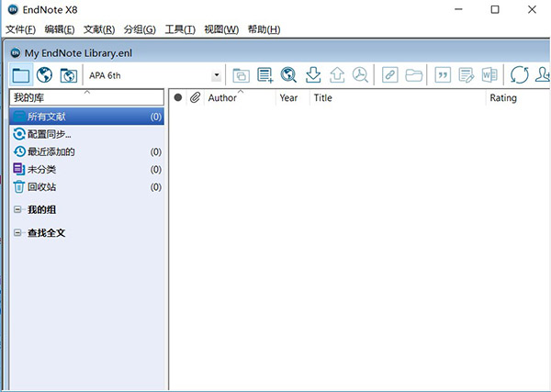Collapse the 查找全文 group set
Viewport: 551px width, 392px height.
pyautogui.click(x=17, y=232)
